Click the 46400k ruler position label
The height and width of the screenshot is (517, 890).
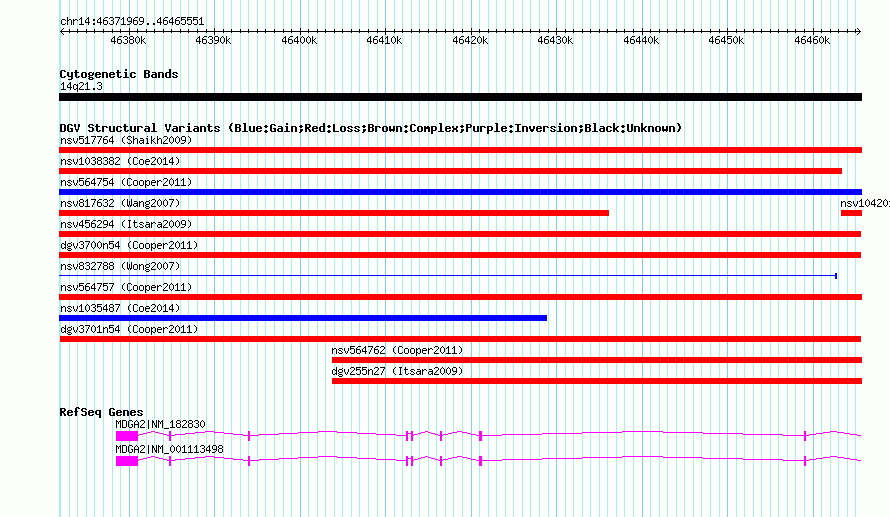pyautogui.click(x=299, y=40)
